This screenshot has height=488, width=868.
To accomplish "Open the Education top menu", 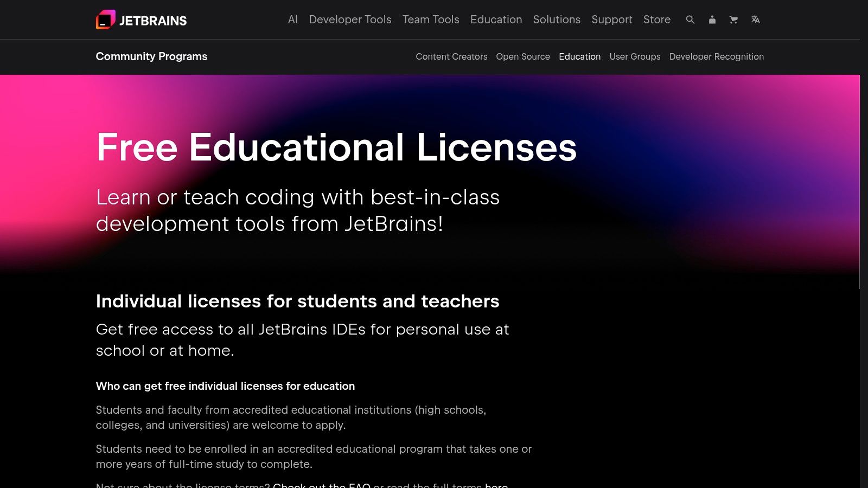I will pos(496,20).
